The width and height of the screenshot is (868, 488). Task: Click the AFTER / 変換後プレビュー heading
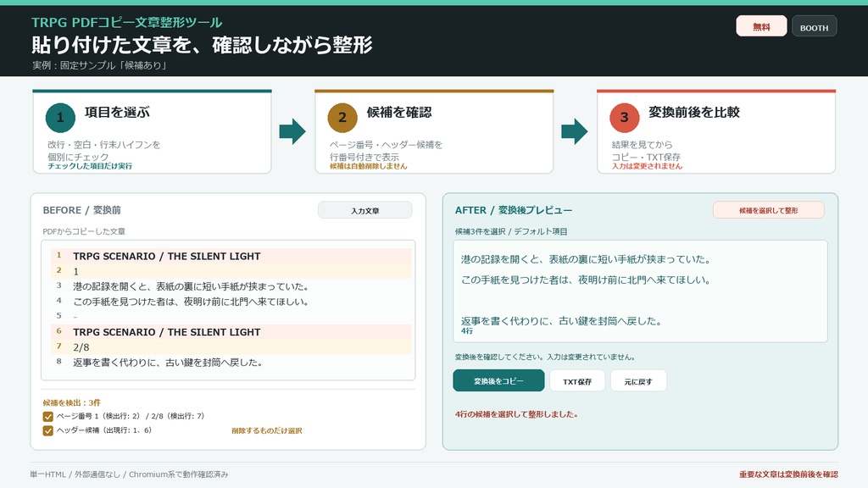514,210
